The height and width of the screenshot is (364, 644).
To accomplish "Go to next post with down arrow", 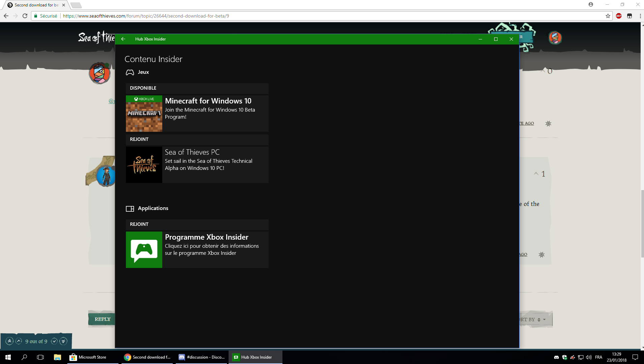I will 54,341.
